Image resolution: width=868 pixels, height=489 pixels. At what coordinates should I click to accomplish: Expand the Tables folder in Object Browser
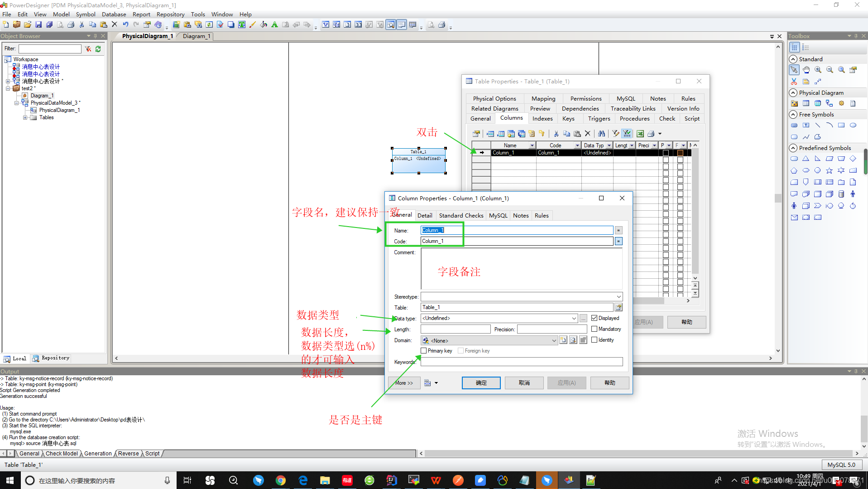pyautogui.click(x=25, y=117)
